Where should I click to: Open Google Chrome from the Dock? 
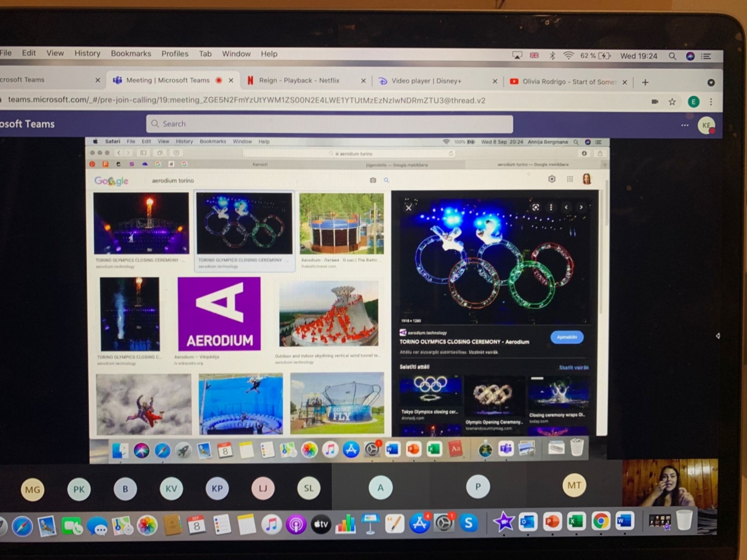tap(601, 521)
